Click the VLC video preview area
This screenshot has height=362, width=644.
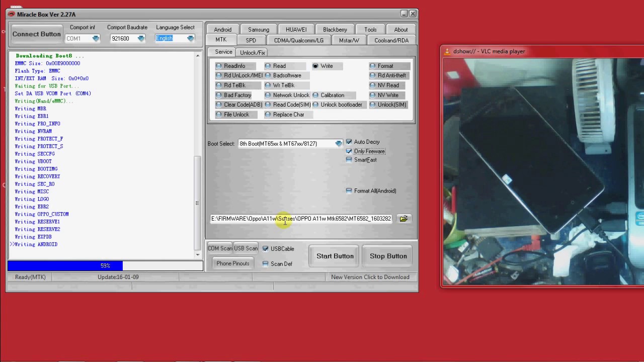543,171
